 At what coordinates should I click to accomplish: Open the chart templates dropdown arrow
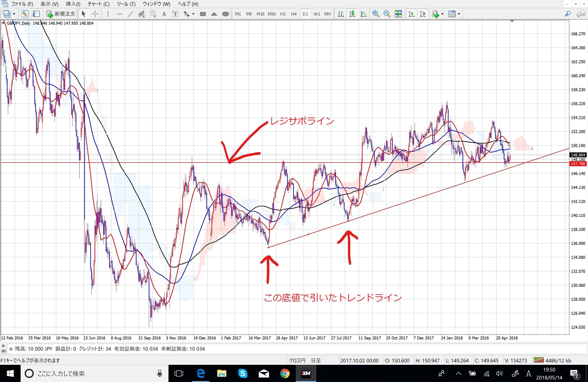coord(459,14)
